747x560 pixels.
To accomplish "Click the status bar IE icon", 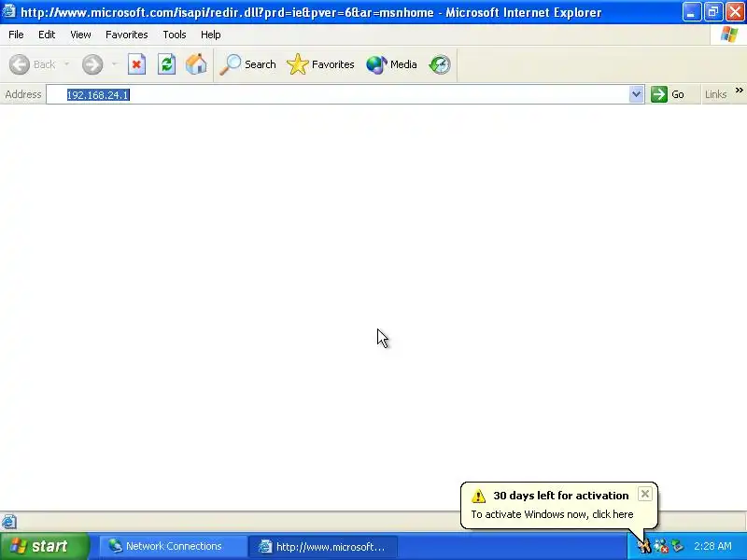I will pyautogui.click(x=9, y=522).
